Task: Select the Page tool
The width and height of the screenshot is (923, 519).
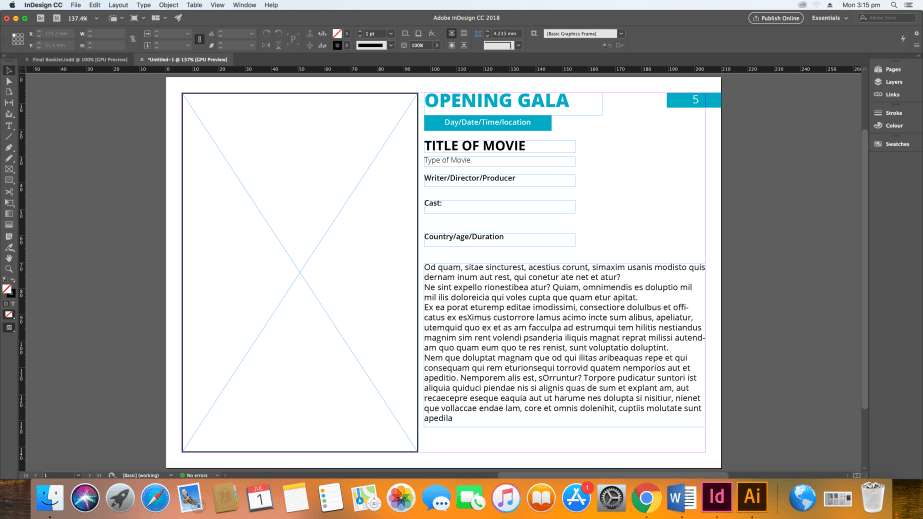Action: (9, 92)
